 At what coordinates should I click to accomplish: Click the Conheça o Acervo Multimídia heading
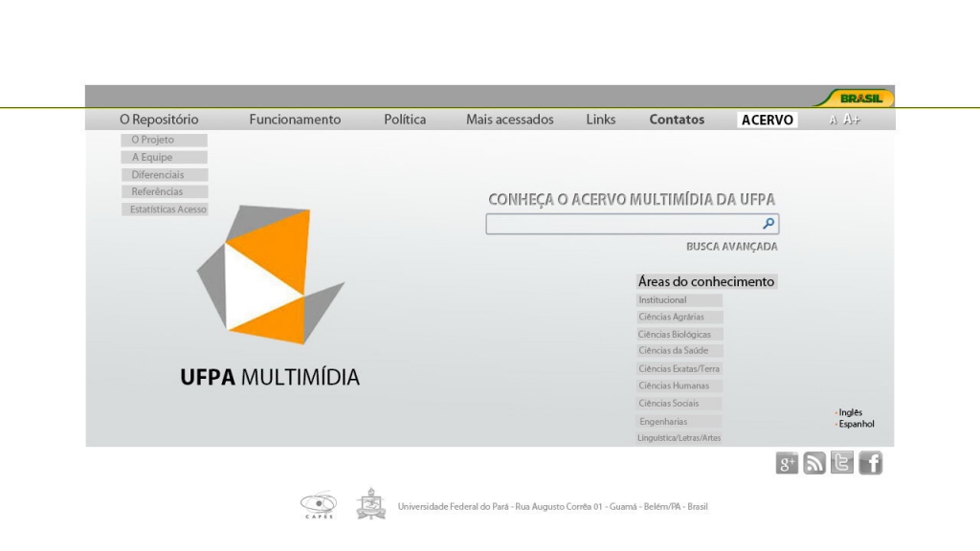click(x=632, y=199)
